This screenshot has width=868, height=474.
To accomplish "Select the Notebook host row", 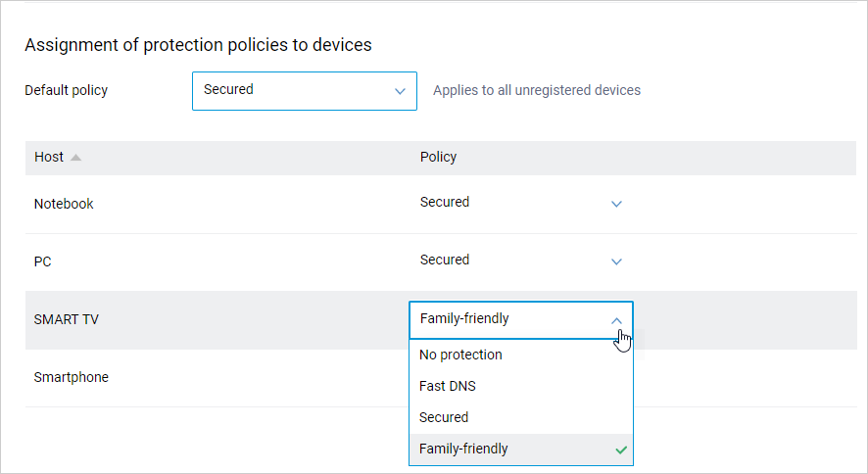I will [64, 204].
